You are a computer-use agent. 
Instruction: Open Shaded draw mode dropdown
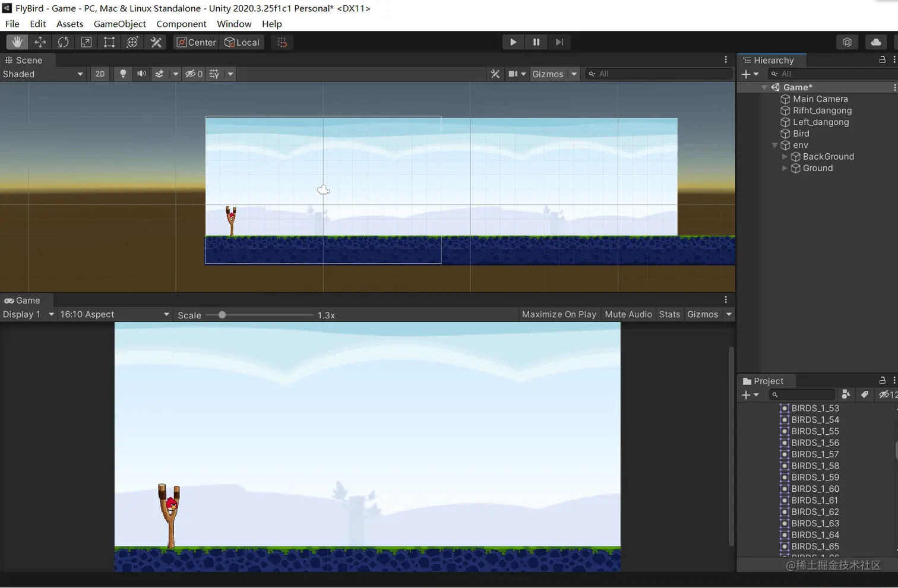click(43, 74)
